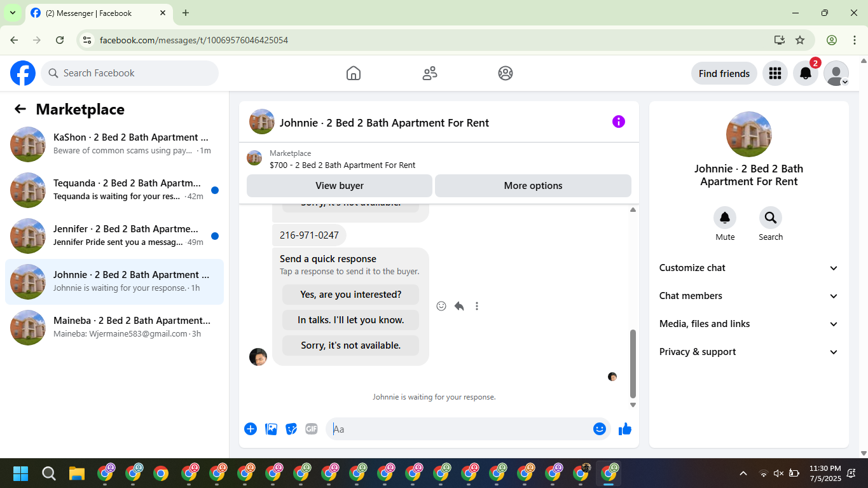Click the View buyer button

click(x=340, y=186)
